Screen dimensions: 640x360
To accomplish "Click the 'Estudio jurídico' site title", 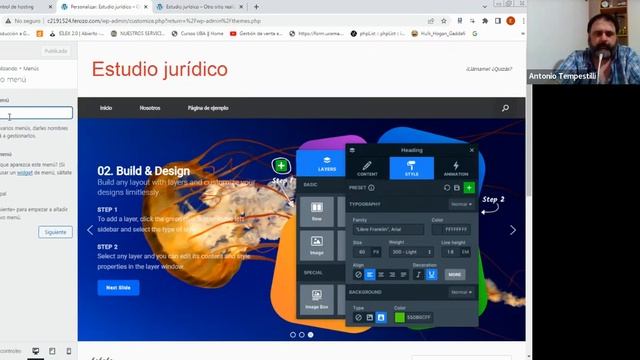I will (x=160, y=69).
